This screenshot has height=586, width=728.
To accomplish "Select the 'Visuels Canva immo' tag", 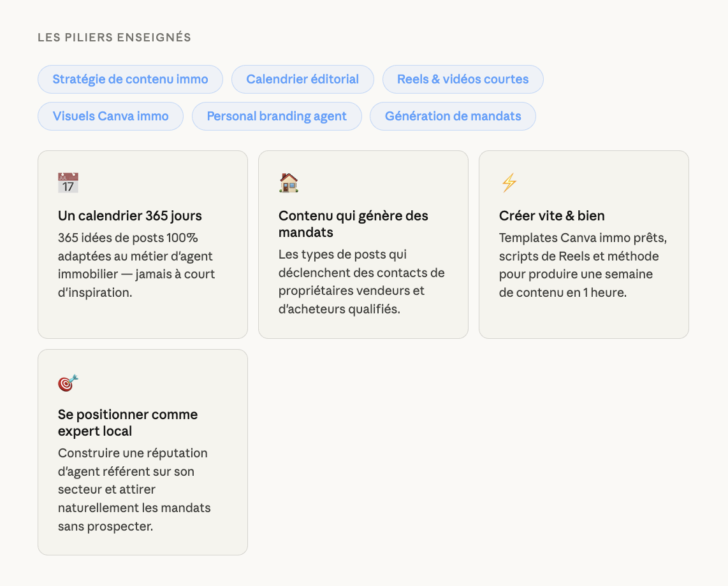I will (110, 117).
